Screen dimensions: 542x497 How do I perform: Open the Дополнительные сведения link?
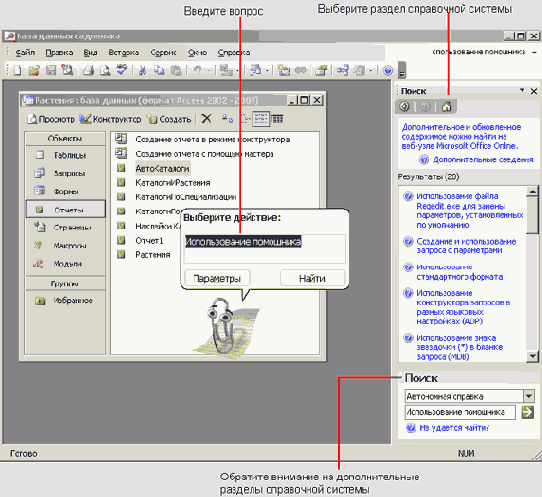tap(483, 160)
